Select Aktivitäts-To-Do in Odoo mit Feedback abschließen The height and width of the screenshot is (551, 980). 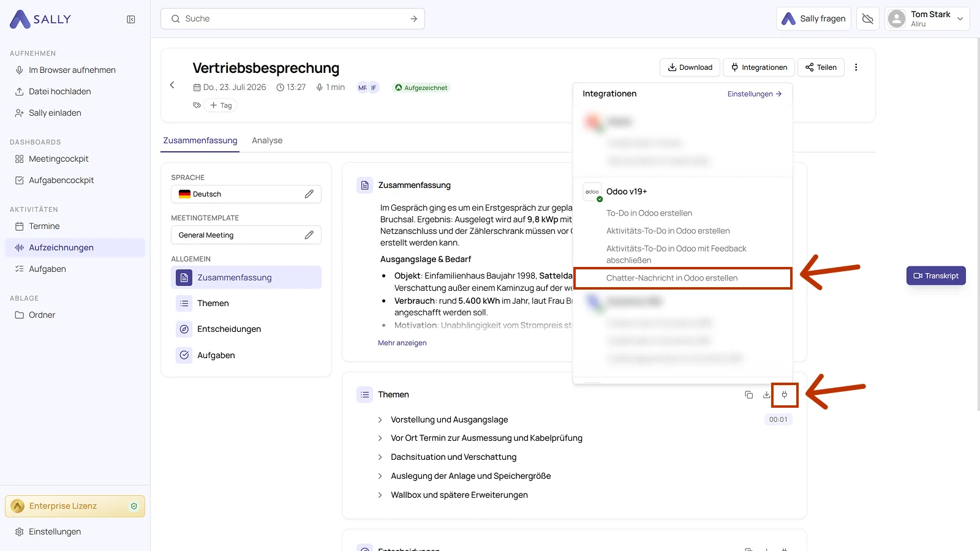[x=676, y=254]
